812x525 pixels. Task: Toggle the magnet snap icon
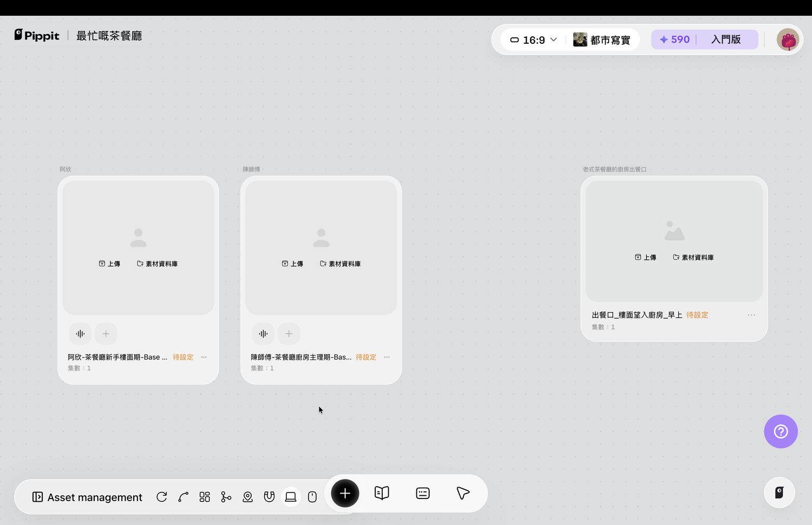(269, 497)
